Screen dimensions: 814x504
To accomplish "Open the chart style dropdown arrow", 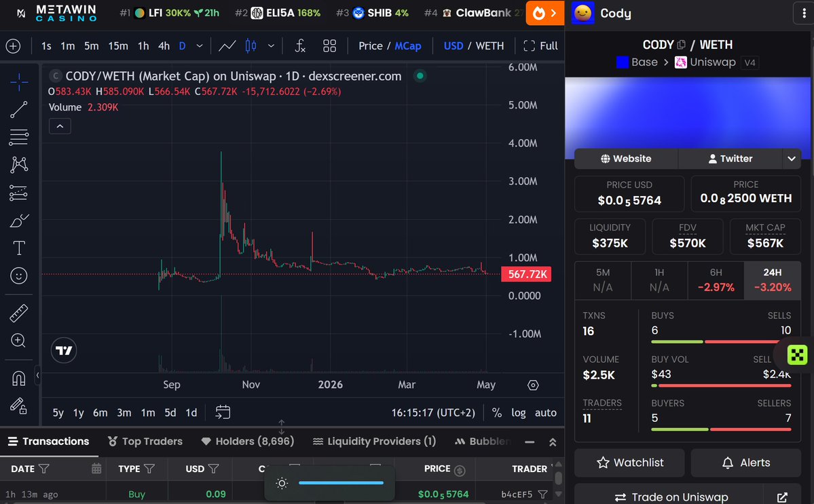I will (x=271, y=46).
